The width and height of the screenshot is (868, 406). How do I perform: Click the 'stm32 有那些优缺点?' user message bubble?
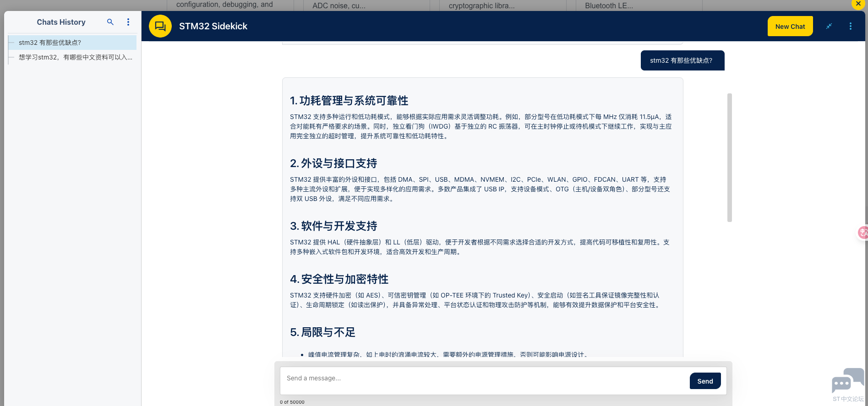(682, 60)
